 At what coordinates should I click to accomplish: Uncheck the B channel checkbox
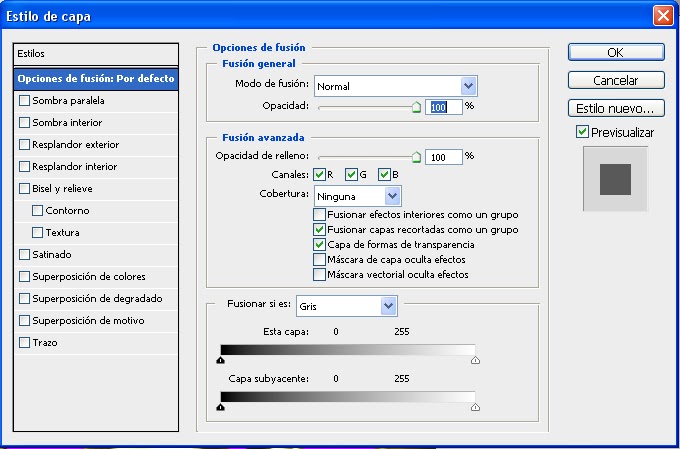point(384,175)
